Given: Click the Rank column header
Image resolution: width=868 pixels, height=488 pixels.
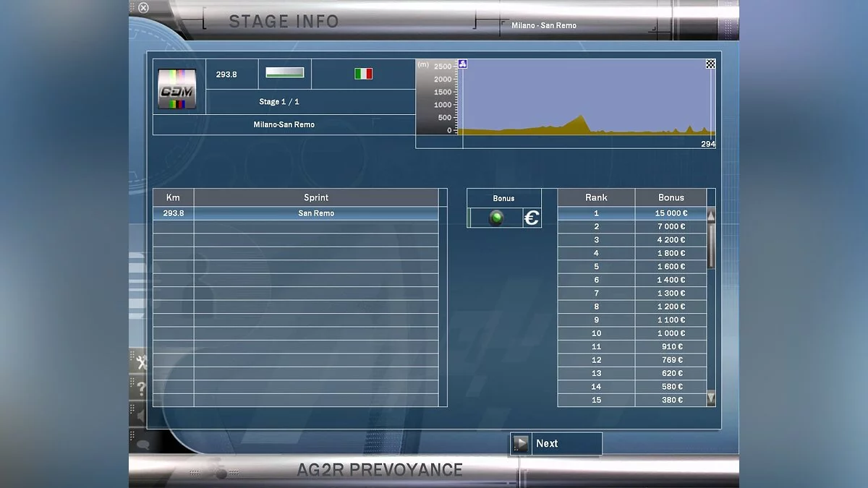Looking at the screenshot, I should (x=596, y=197).
